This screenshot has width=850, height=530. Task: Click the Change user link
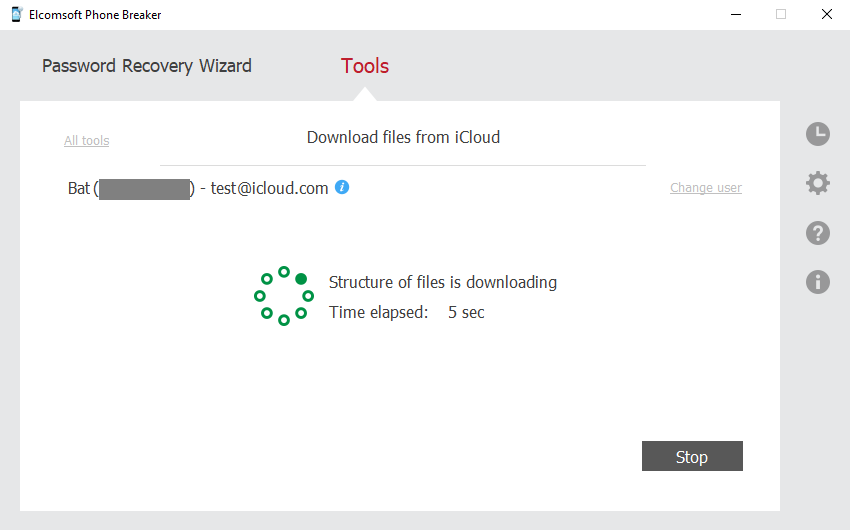click(706, 188)
